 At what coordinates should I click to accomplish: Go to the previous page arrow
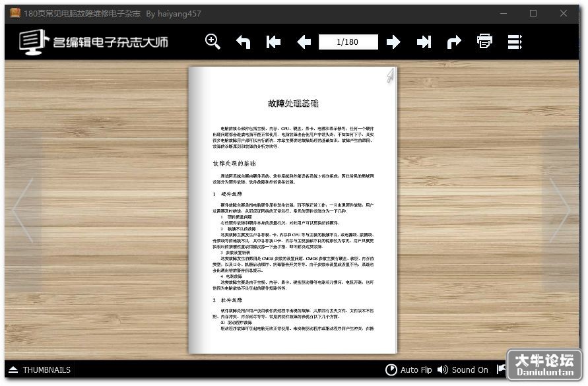pos(304,42)
